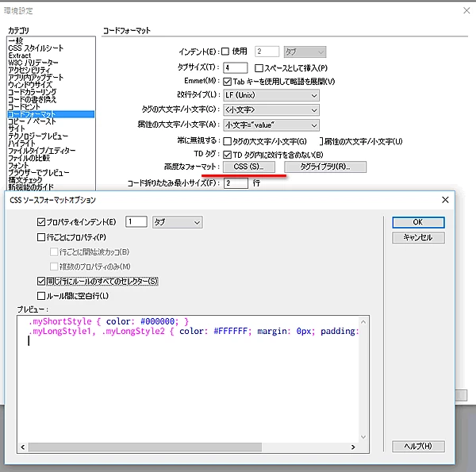
Task: Select ウィンドウサイズ category
Action: click(x=30, y=84)
